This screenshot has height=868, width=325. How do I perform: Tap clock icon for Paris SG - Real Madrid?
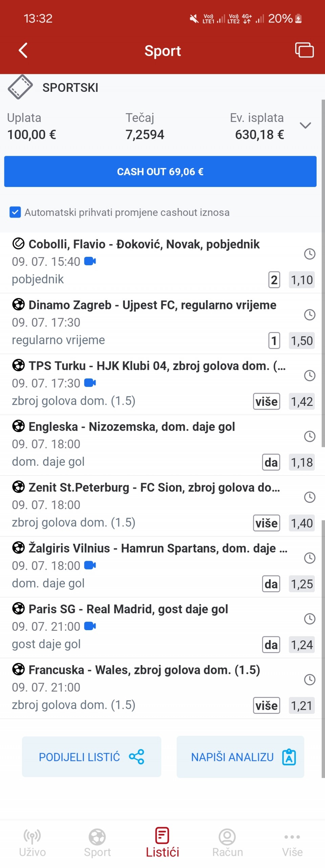point(309,619)
